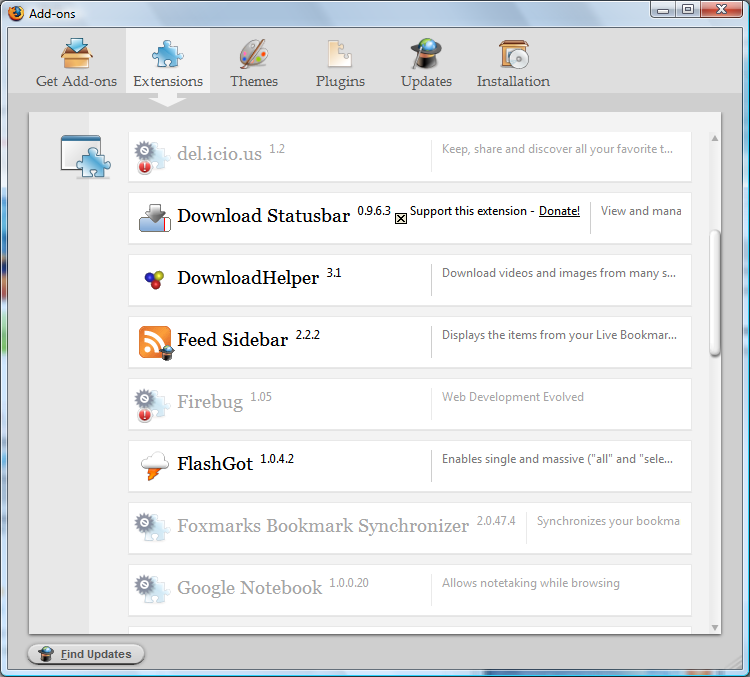
Task: Click the Donate! link
Action: pos(559,211)
